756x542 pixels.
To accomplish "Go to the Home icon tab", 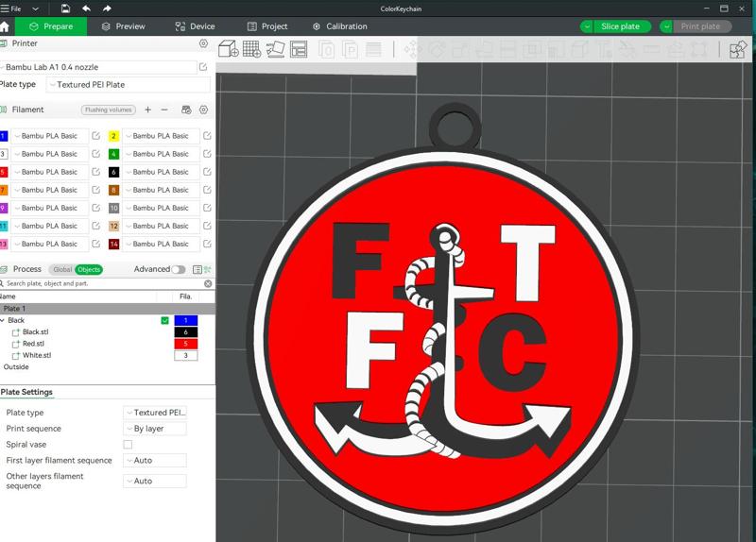I will coord(5,26).
